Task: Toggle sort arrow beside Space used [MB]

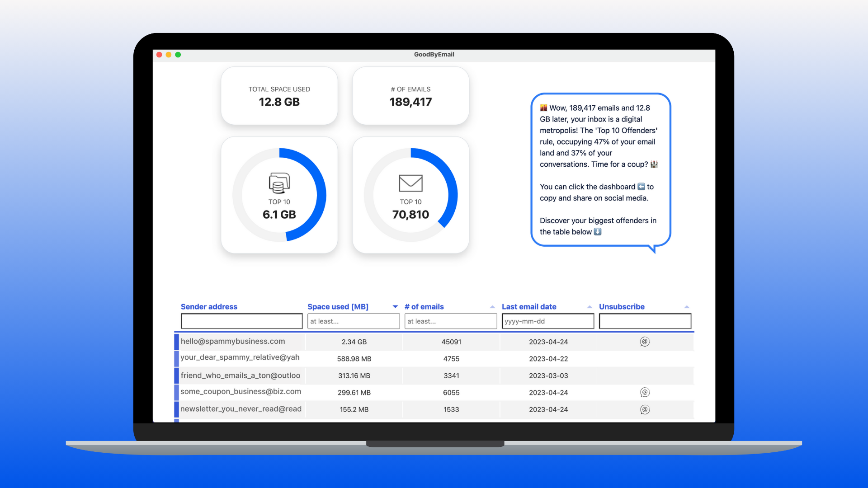Action: (395, 307)
